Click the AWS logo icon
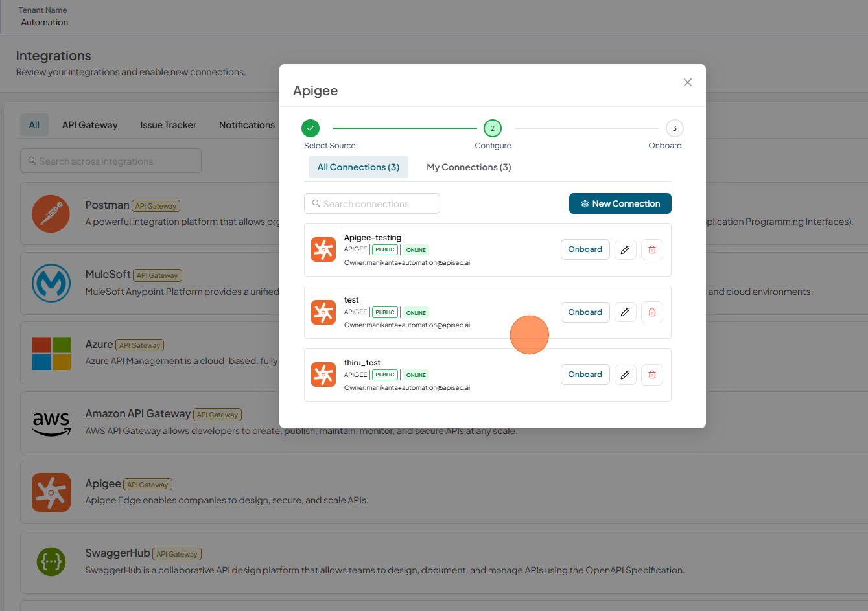Screen dimensions: 868x611 51,423
